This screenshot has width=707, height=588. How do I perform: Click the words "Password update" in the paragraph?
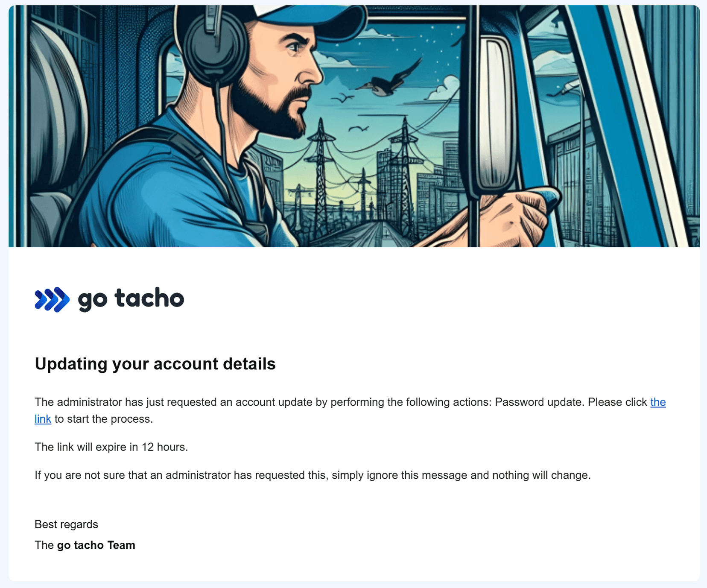click(x=539, y=402)
